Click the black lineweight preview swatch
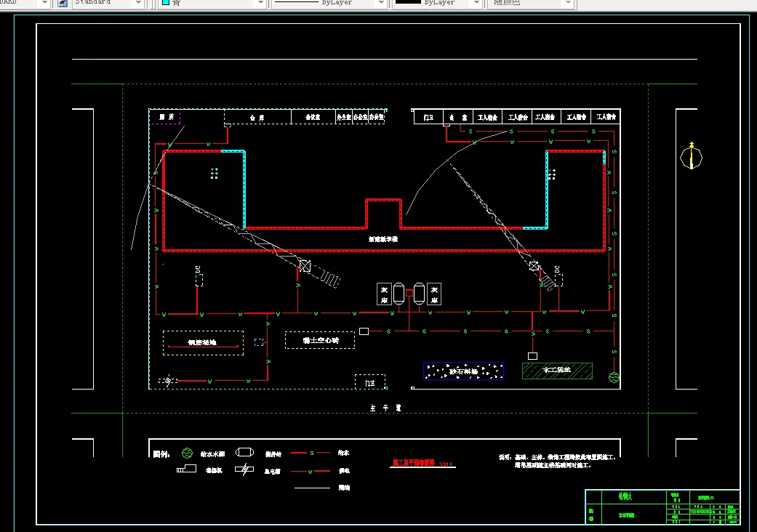Image resolution: width=757 pixels, height=532 pixels. 409,2
